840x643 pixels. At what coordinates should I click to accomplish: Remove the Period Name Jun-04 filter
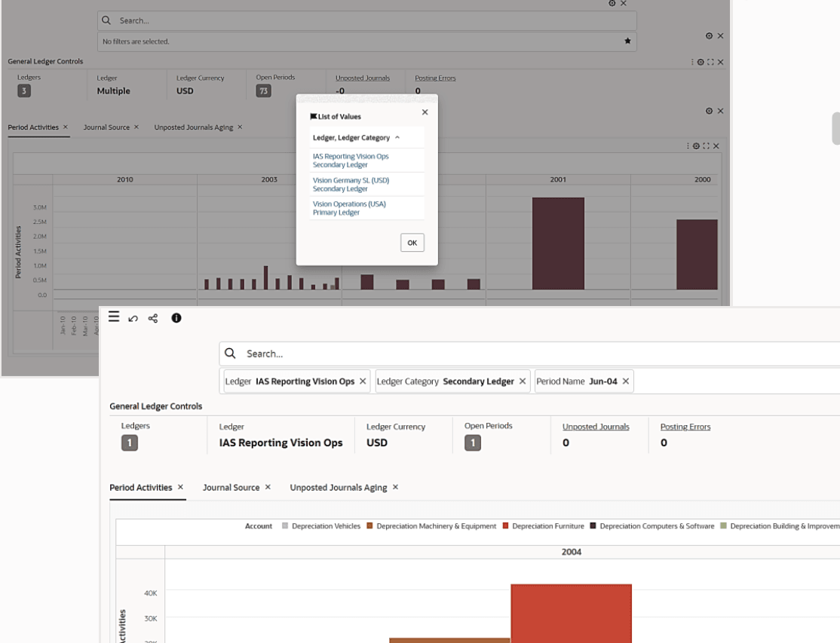626,381
